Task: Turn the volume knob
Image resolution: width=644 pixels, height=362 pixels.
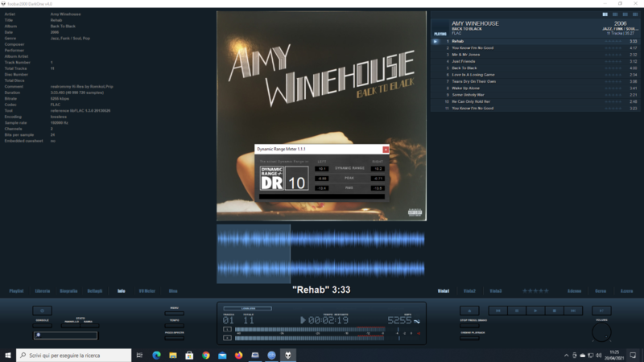Action: 601,332
